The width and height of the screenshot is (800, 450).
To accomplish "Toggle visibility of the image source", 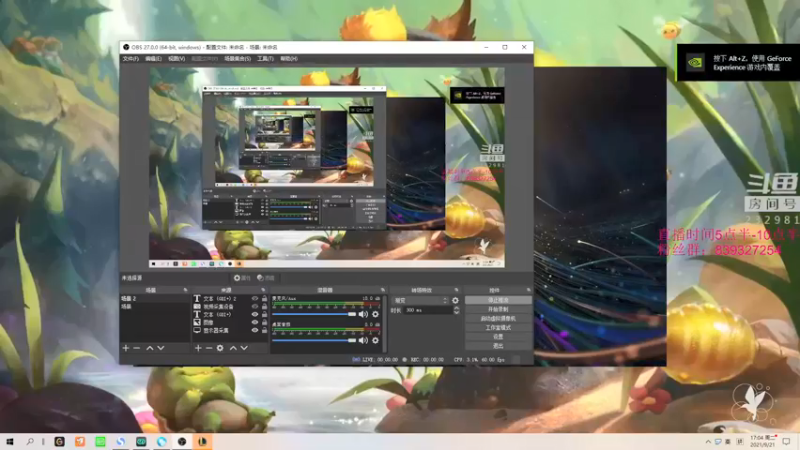I will coord(255,322).
